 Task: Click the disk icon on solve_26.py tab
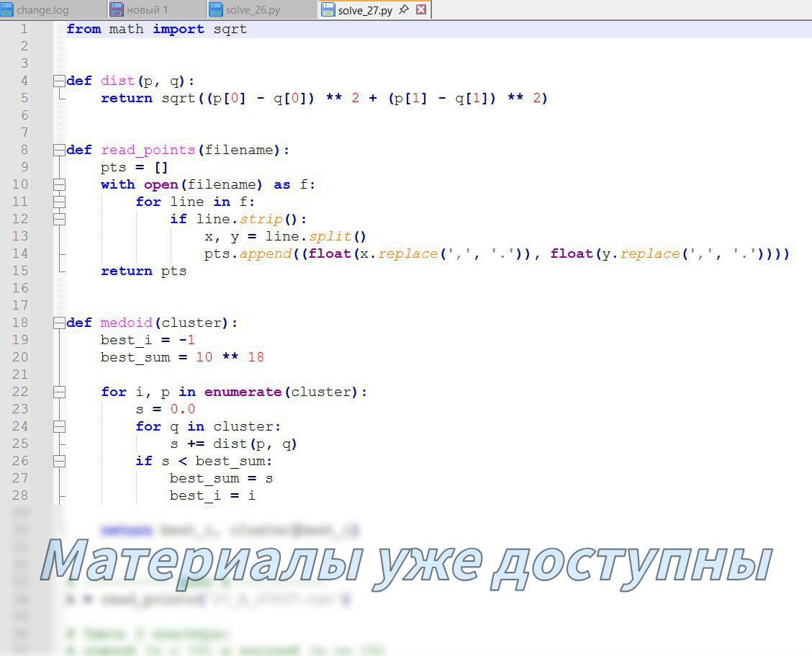pos(216,10)
